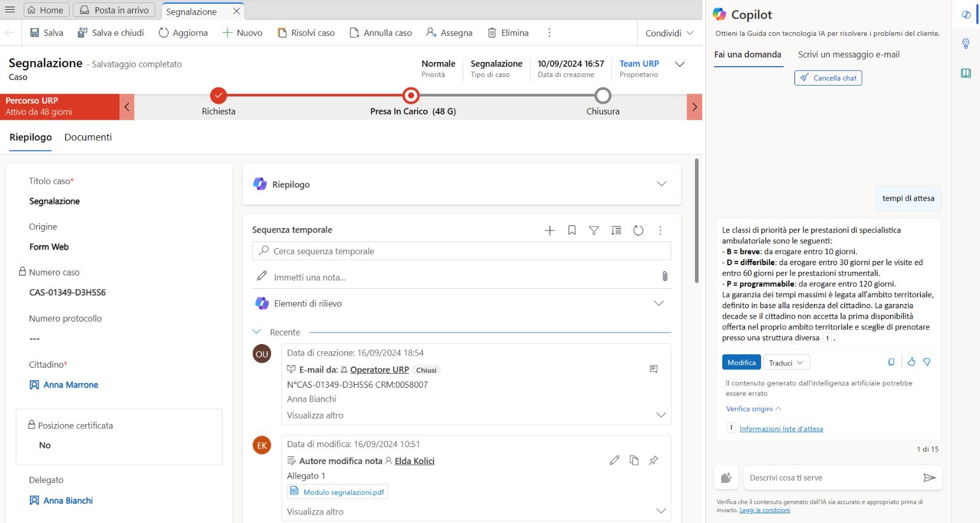Click the add timeline record plus icon
The height and width of the screenshot is (523, 980).
click(x=549, y=231)
